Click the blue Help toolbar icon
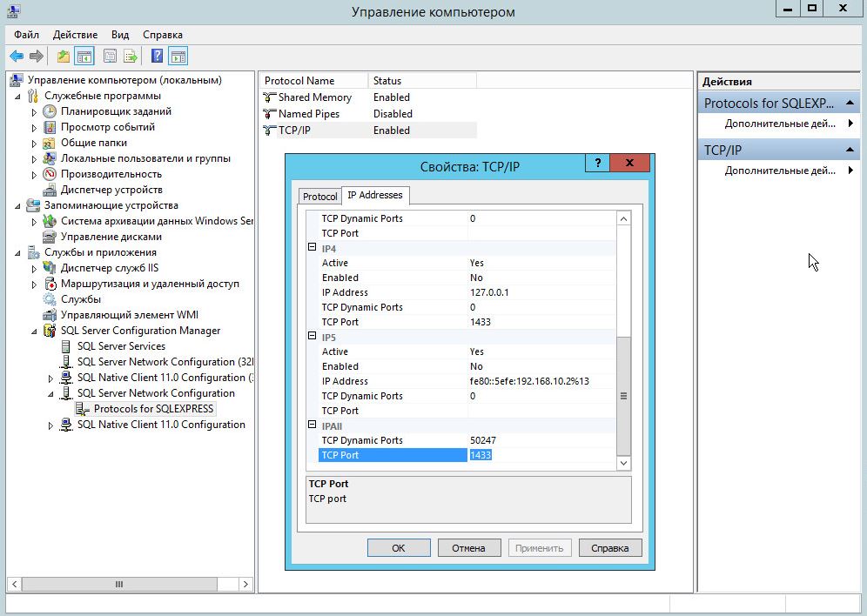Viewport: 867px width, 616px height. 157,56
